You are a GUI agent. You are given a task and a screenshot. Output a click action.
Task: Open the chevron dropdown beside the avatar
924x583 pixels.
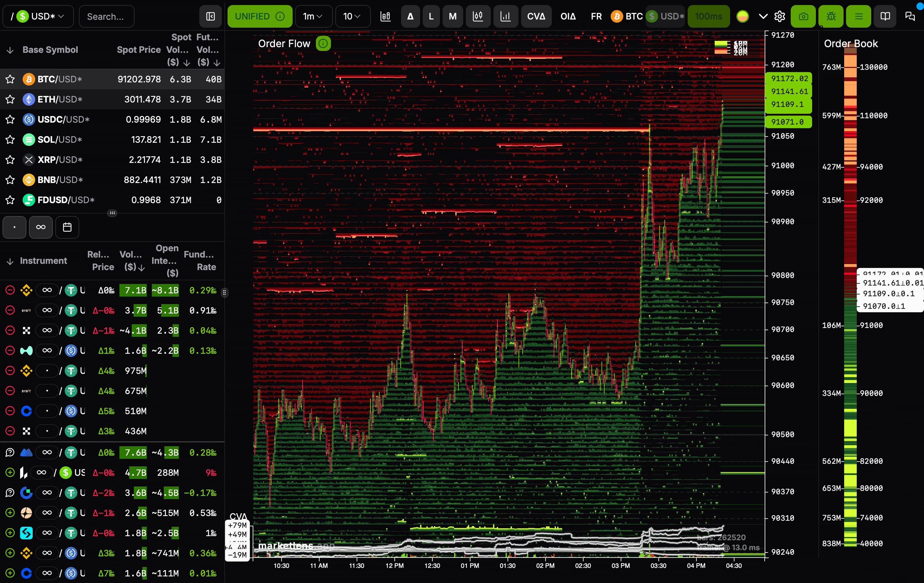pyautogui.click(x=763, y=16)
